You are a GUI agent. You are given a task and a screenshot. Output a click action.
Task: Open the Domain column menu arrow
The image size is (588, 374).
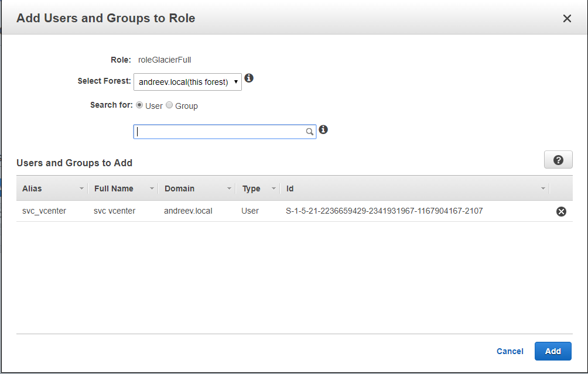229,188
